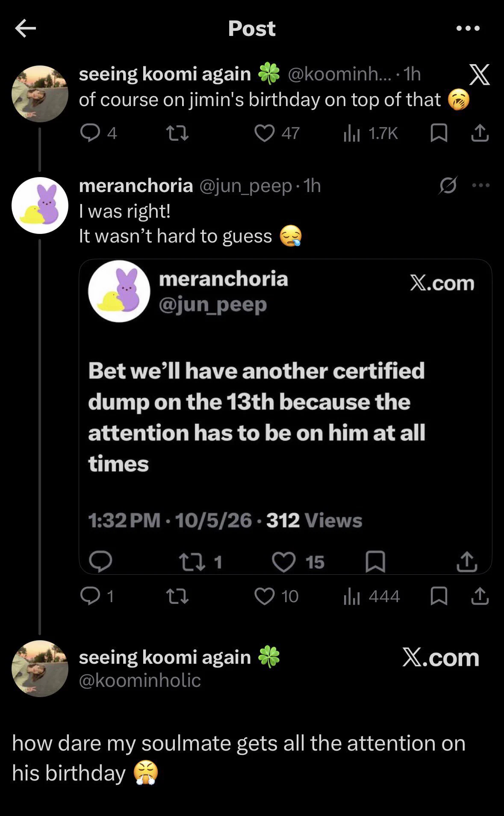Image resolution: width=504 pixels, height=816 pixels.
Task: Open the quoted 'certified dump' post card
Action: (285, 417)
